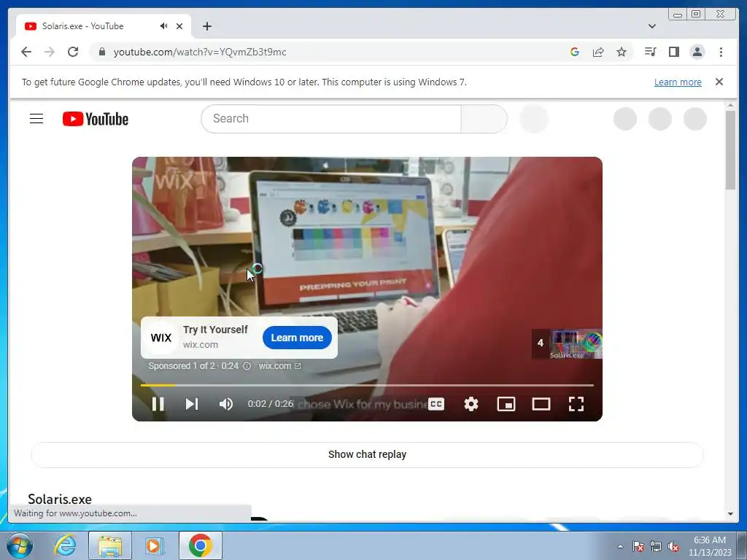The height and width of the screenshot is (560, 747).
Task: Click the Learn more ad button
Action: pos(297,338)
